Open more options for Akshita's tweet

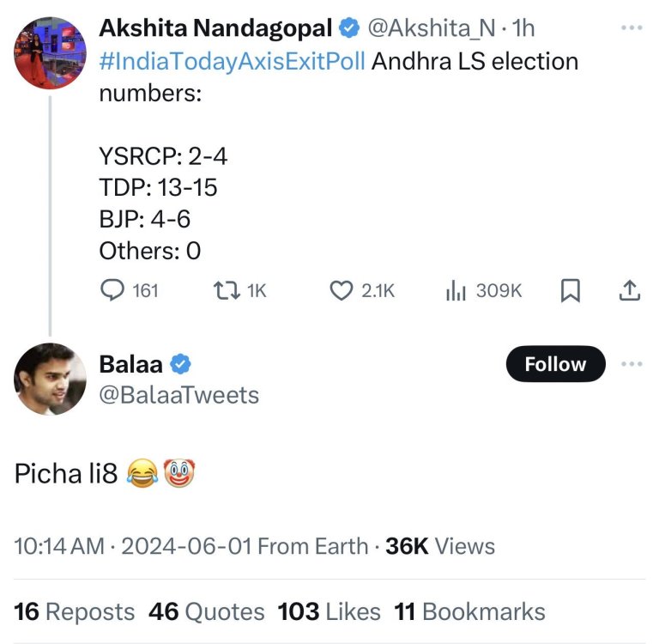click(x=631, y=28)
